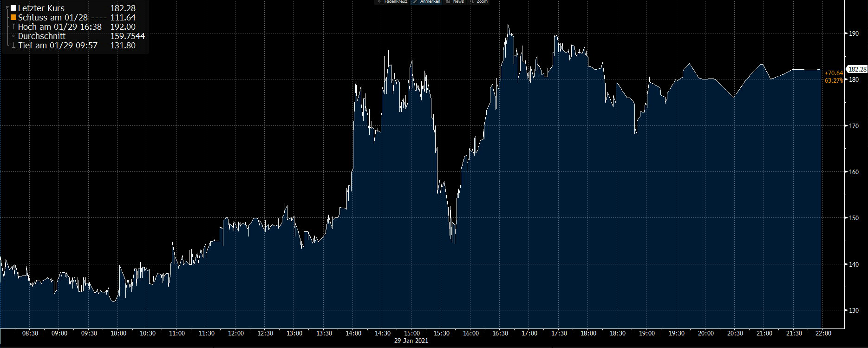Screen dimensions: 868x348
Task: Click the legend value 131.80
Action: tap(123, 46)
